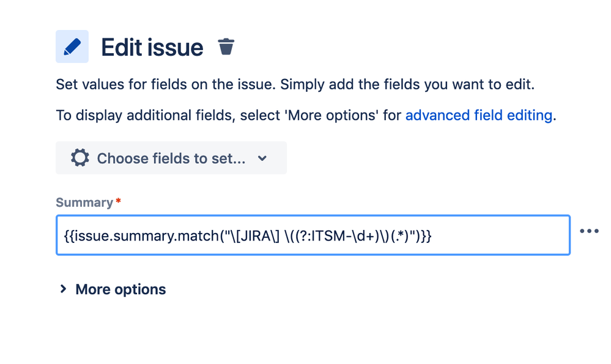Place cursor at end of smart value text
Screen dimensions: 611x364
pyautogui.click(x=432, y=235)
